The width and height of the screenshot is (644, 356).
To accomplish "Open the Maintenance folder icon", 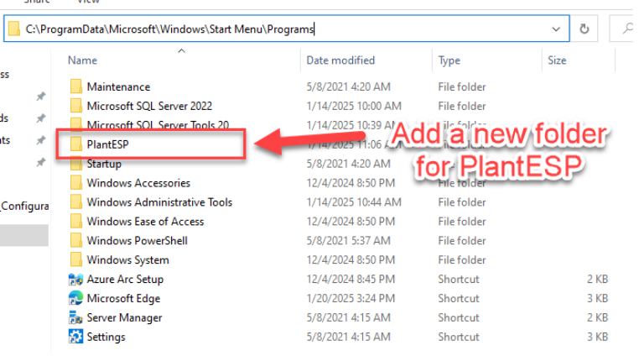I will pos(76,86).
